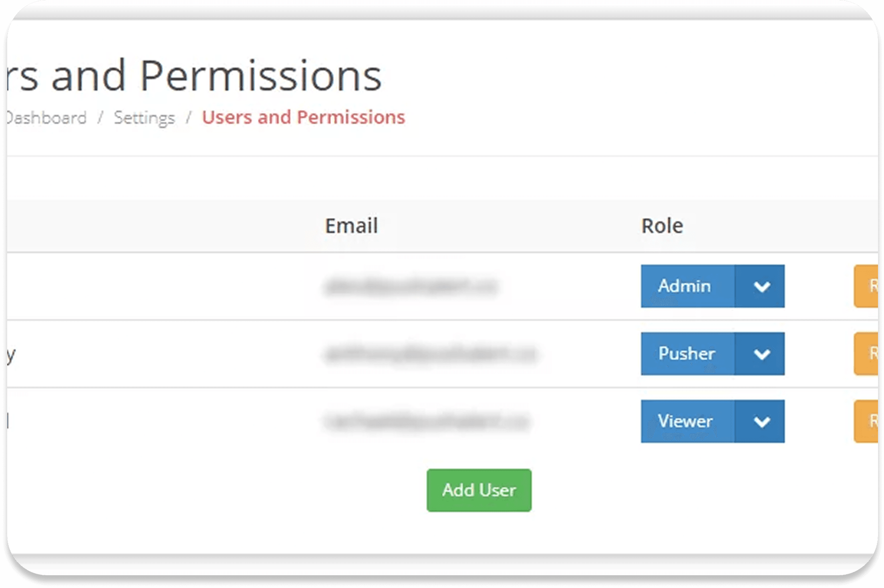Select the blurred email in Pusher row

[430, 354]
